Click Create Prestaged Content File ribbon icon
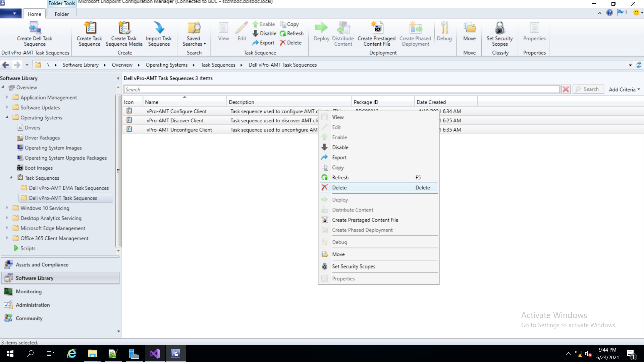 [x=376, y=34]
